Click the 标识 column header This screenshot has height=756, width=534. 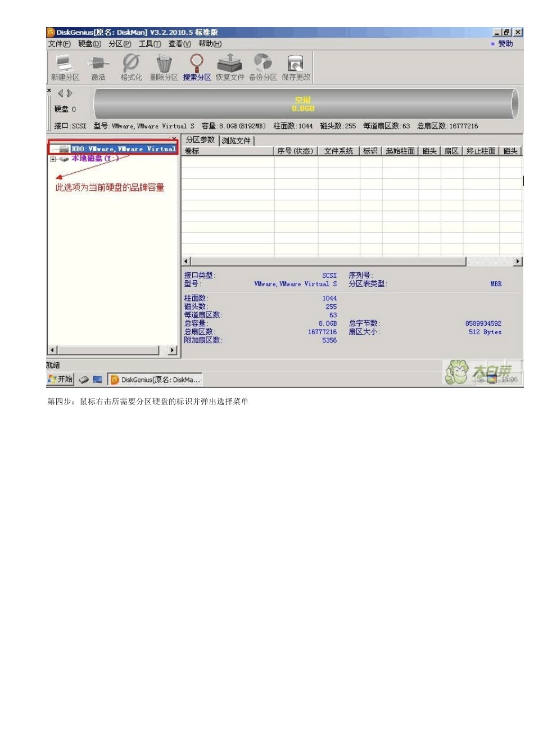pos(370,151)
